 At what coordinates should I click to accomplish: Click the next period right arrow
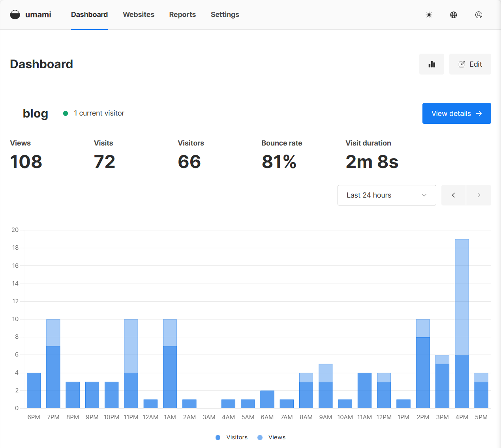pos(478,195)
